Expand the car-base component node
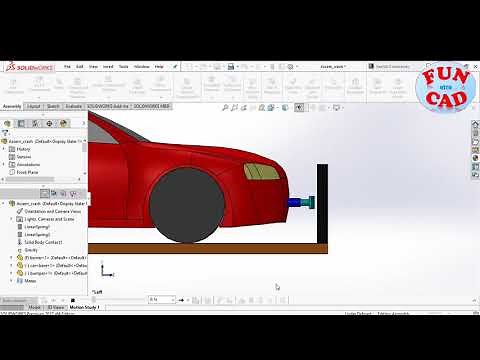This screenshot has width=480, height=360. coord(11,266)
